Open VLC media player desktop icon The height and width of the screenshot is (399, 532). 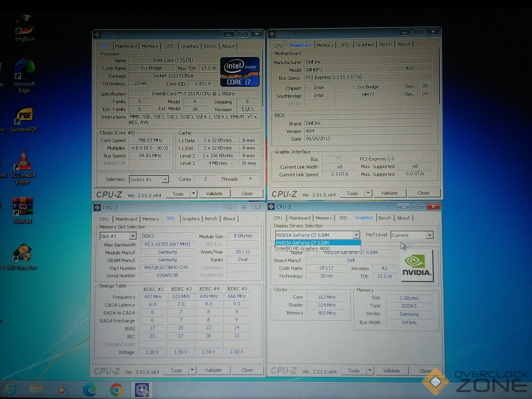(23, 168)
